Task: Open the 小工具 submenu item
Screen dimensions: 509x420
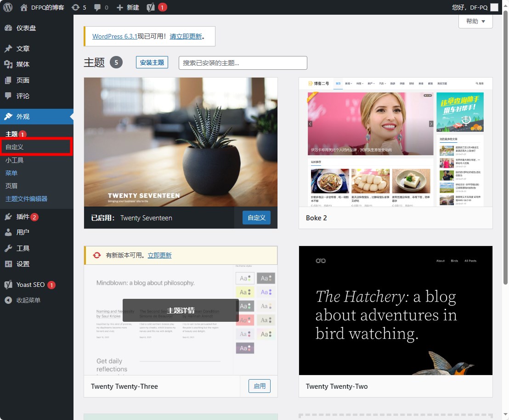Action: [x=14, y=160]
